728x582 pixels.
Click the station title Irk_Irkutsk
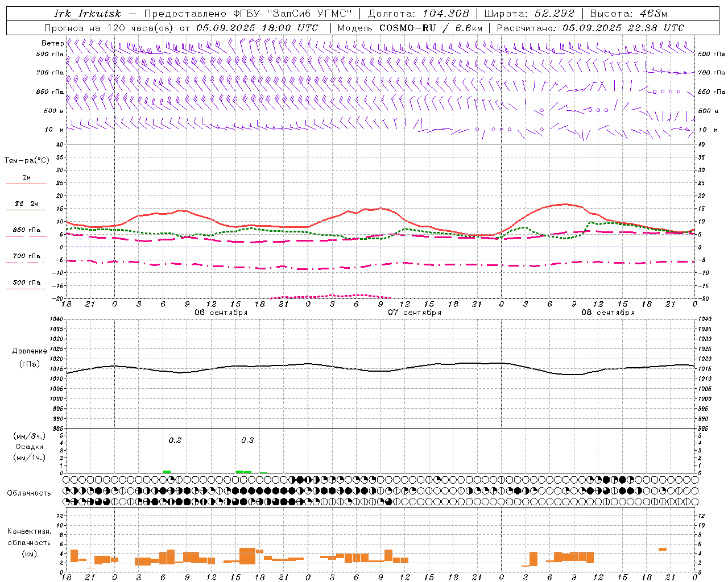pos(88,14)
